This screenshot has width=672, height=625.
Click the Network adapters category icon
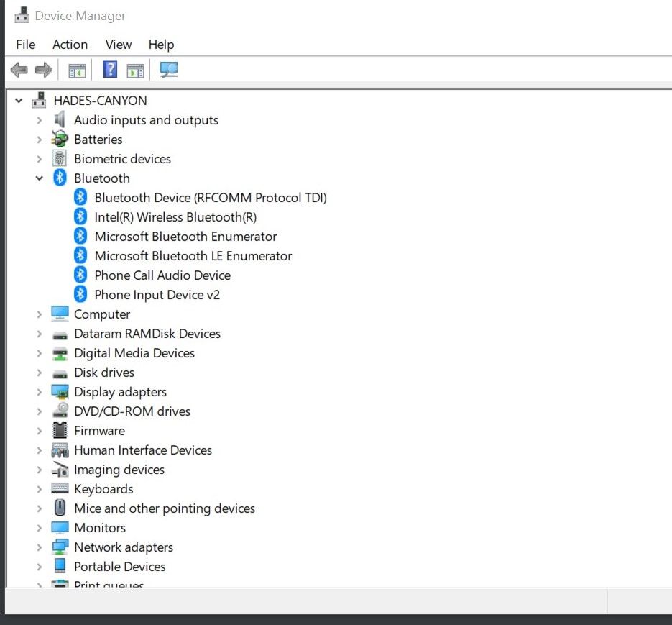[x=60, y=547]
